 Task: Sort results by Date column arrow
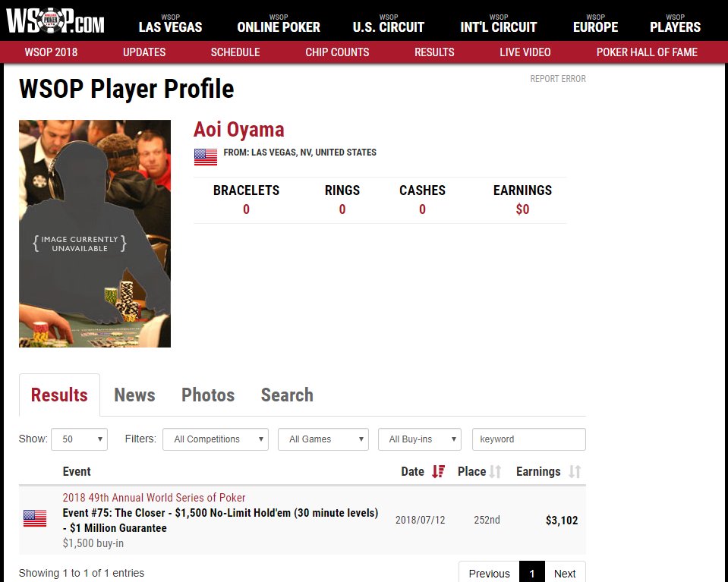click(x=438, y=471)
